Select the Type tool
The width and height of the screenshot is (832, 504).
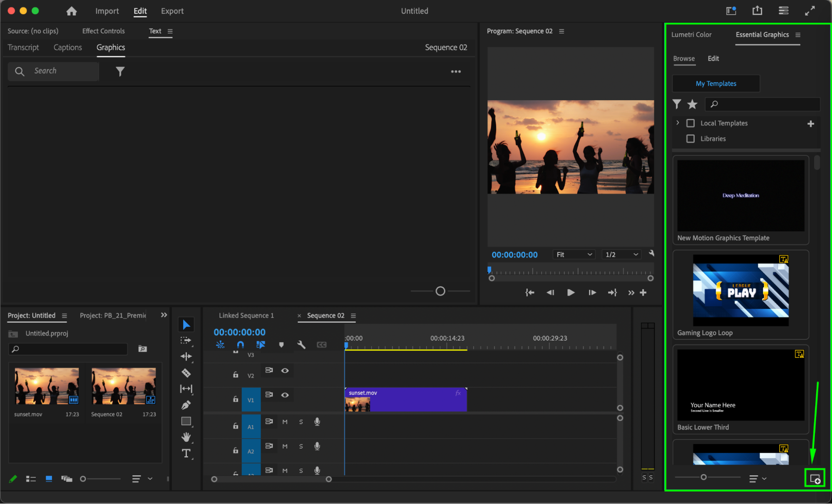click(186, 453)
